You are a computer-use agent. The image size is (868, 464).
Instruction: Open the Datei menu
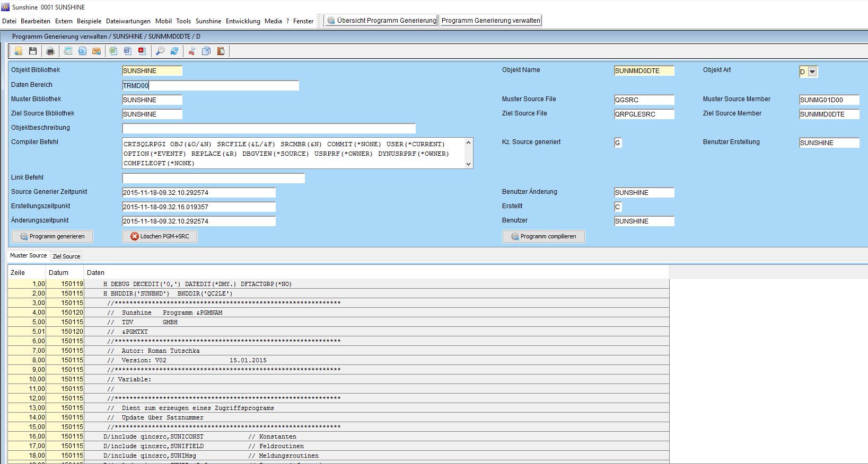click(x=9, y=21)
